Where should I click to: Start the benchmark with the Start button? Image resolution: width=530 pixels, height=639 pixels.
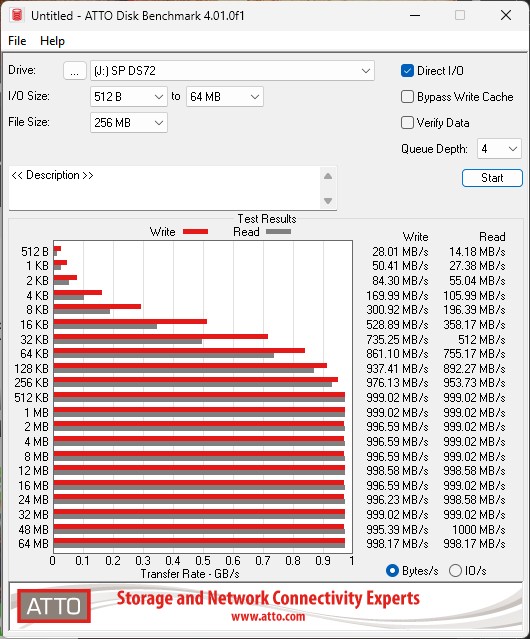492,178
